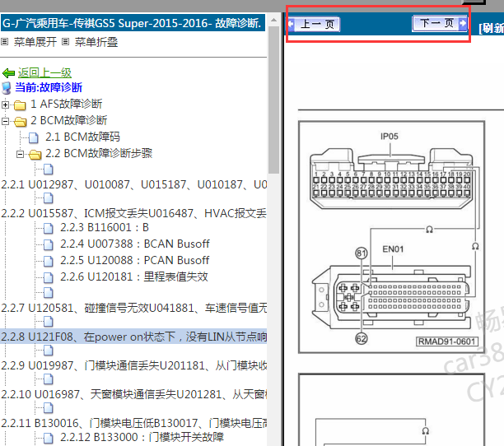Open 2.2 BCM故障诊断步骤 item
The height and width of the screenshot is (446, 504).
[99, 153]
